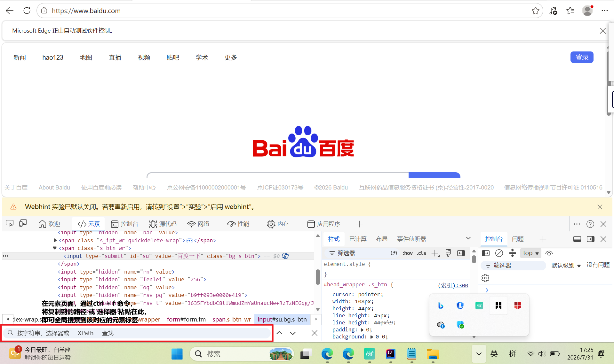Click the live expression eye icon
Image resolution: width=614 pixels, height=364 pixels.
click(549, 253)
